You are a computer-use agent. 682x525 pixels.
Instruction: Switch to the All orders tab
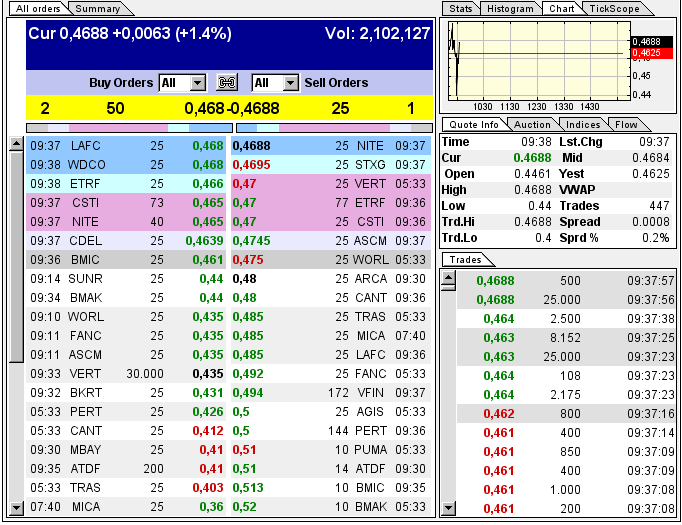click(38, 9)
